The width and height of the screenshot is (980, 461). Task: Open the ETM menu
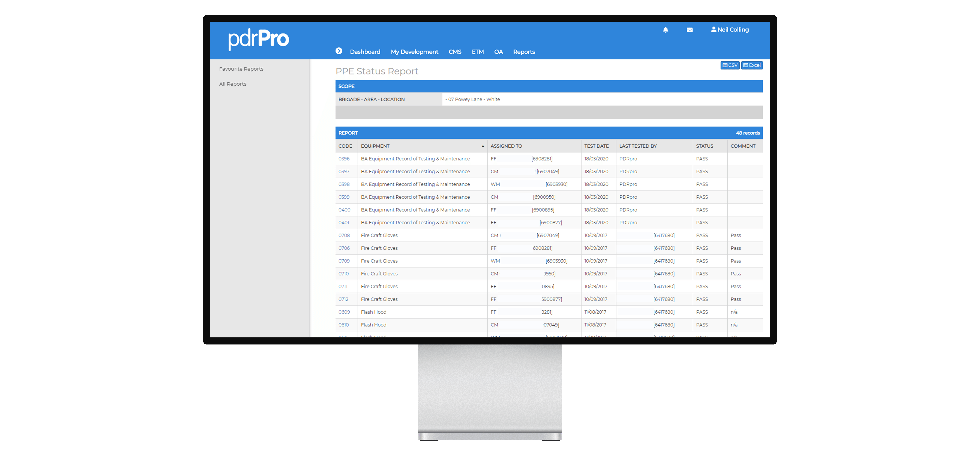pyautogui.click(x=478, y=52)
